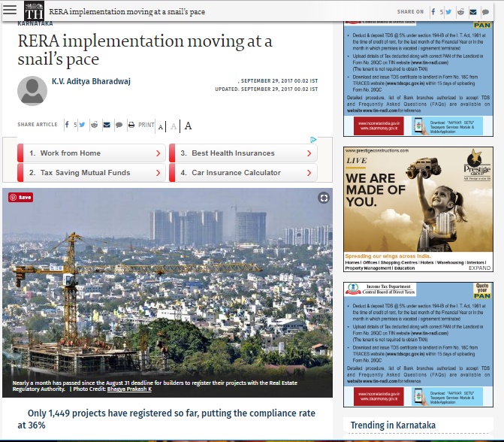504x442 pixels.
Task: Select the medium font size A
Action: pos(174,126)
